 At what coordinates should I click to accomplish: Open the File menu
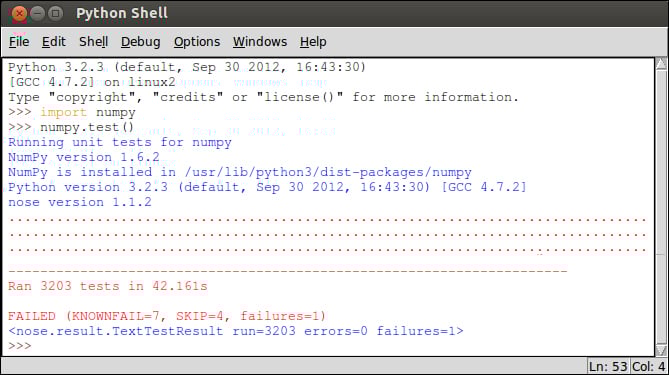[x=19, y=42]
